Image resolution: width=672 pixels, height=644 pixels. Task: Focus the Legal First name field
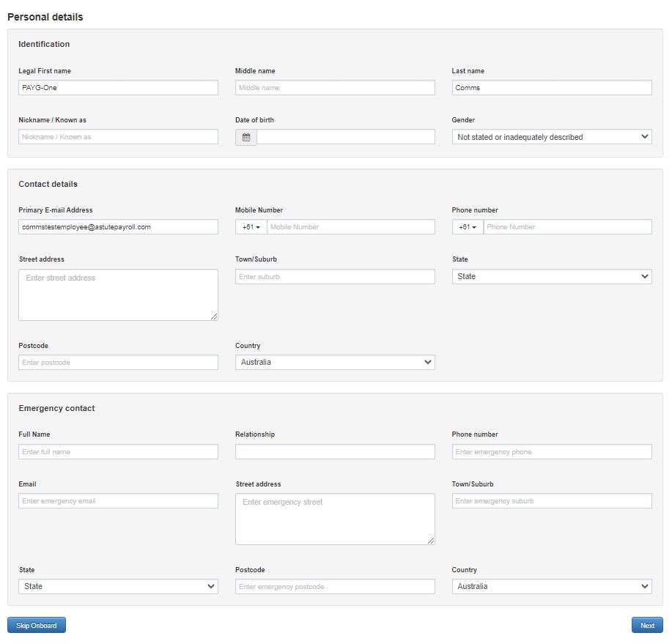(118, 88)
